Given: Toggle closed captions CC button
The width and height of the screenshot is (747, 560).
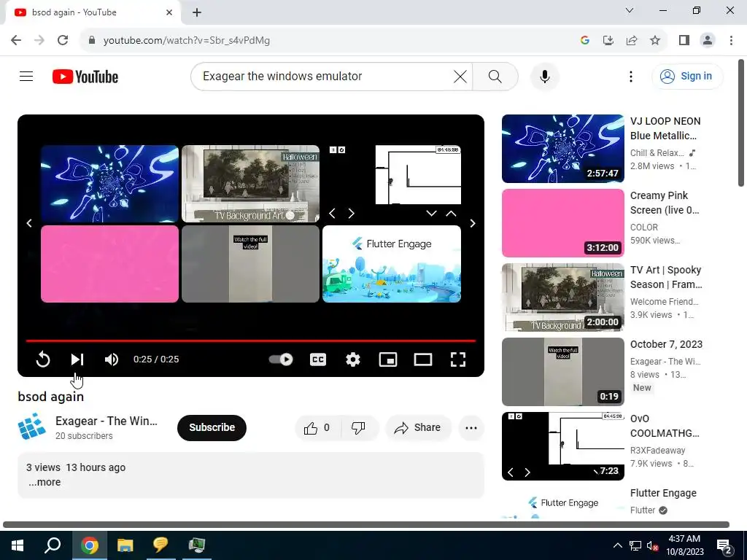Looking at the screenshot, I should click(x=318, y=359).
